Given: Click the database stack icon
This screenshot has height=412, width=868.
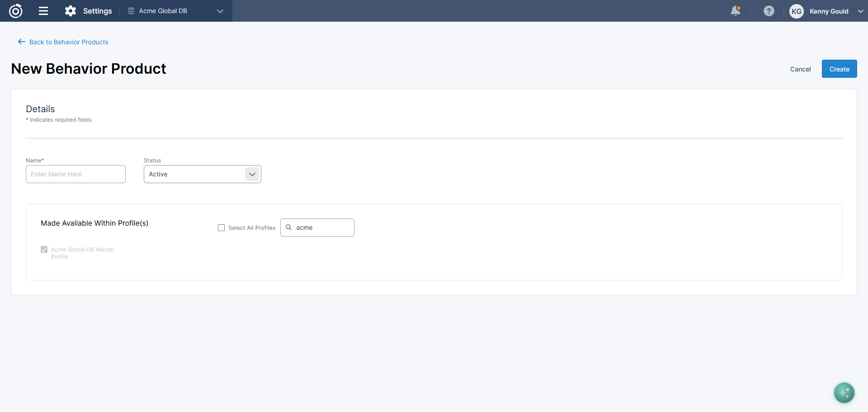Looking at the screenshot, I should 131,11.
